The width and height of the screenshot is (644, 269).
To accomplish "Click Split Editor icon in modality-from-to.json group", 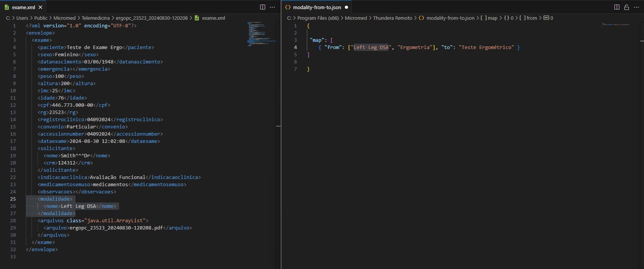I will (x=617, y=7).
